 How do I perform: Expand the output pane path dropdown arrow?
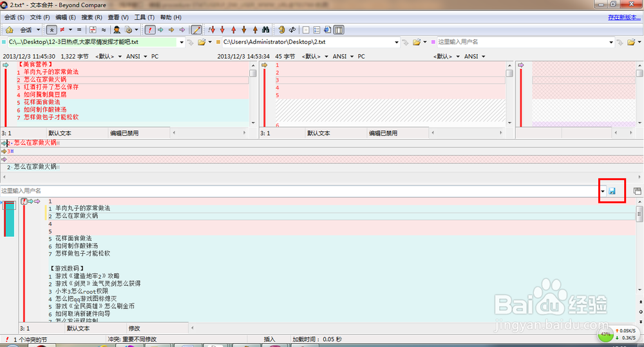603,191
